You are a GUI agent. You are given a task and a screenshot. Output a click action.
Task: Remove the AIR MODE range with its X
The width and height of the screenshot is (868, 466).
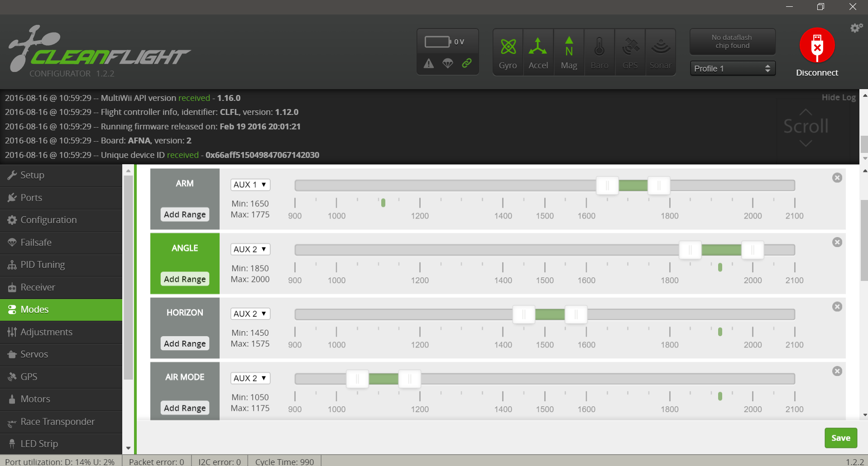pyautogui.click(x=837, y=371)
